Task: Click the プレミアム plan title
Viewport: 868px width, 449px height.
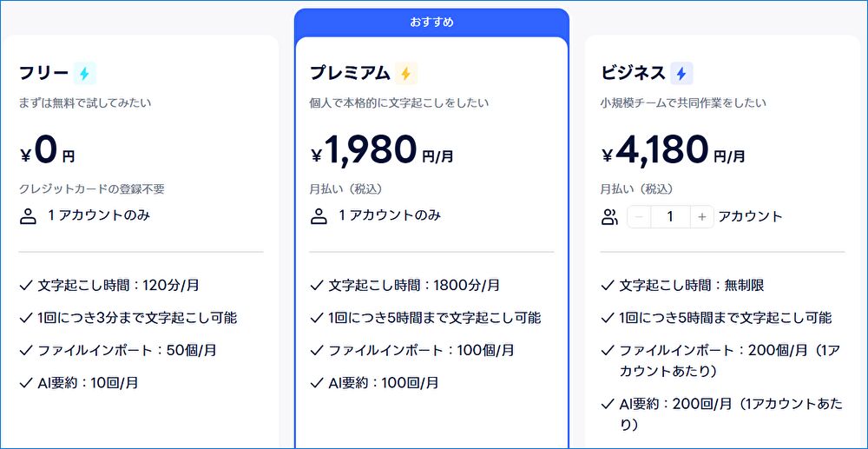Action: point(350,74)
